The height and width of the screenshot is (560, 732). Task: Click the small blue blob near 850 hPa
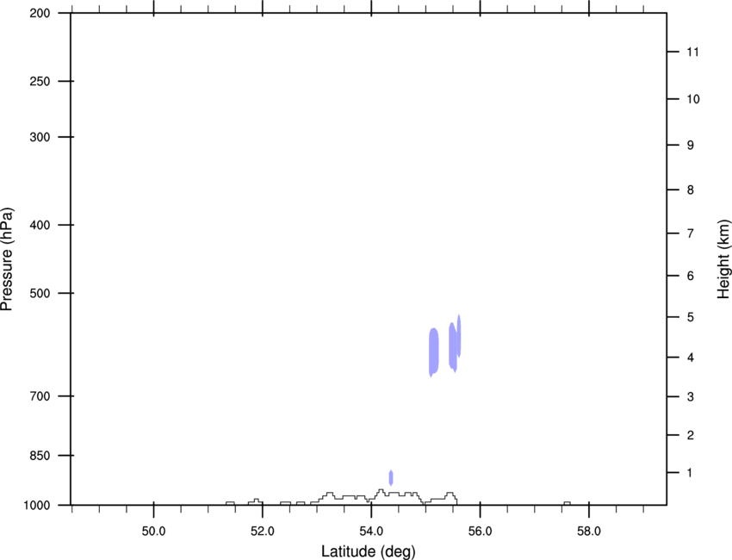391,478
